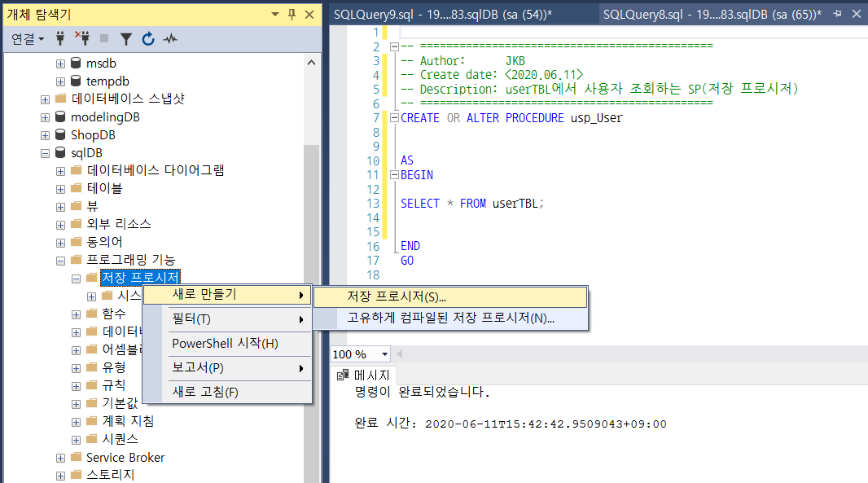Viewport: 868px width, 483px height.
Task: Expand the ShopDB node
Action: (x=45, y=135)
